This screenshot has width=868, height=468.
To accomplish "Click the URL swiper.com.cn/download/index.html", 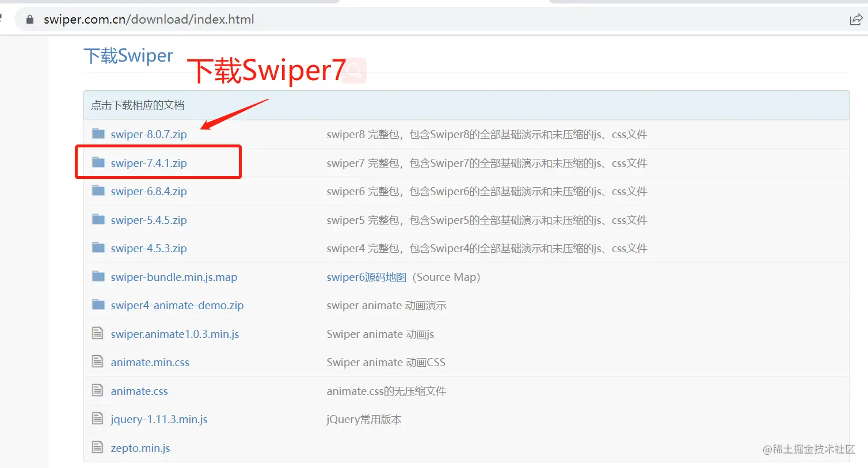I will point(149,19).
